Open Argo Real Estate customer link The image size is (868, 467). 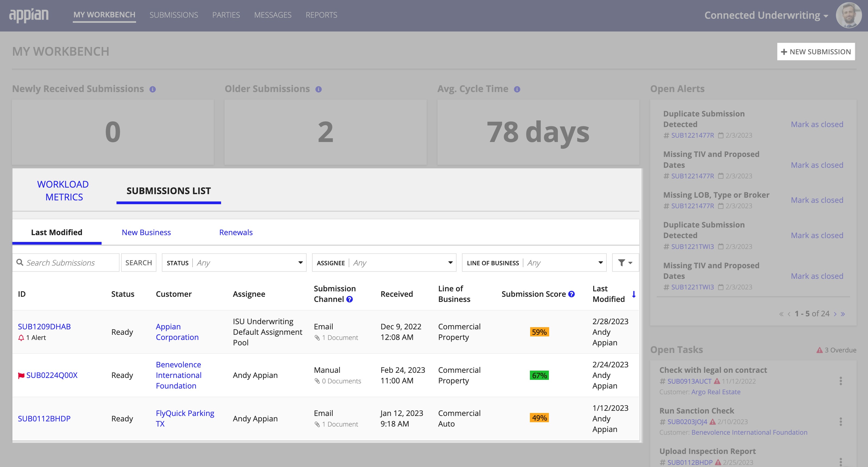(716, 392)
